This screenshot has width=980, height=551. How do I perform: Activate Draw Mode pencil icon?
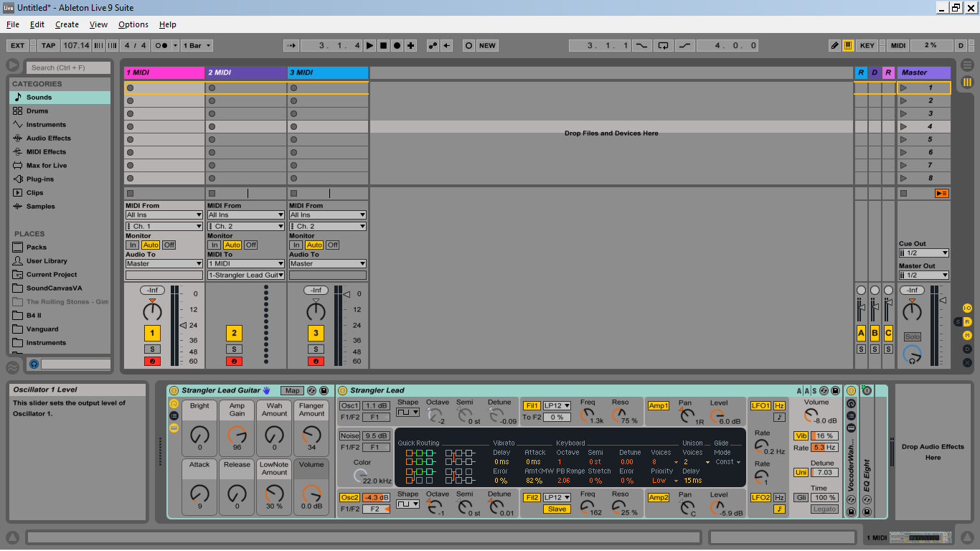tap(834, 45)
